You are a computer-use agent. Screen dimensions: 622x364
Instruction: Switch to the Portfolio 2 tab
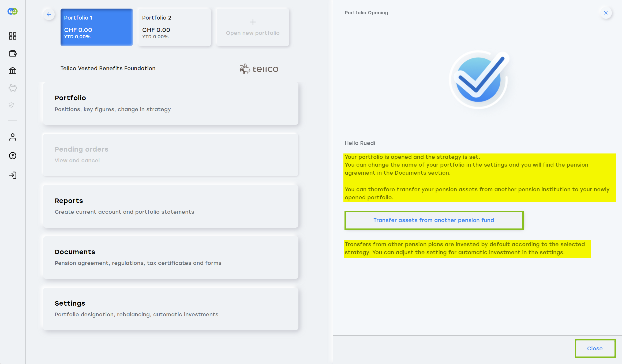pos(174,27)
